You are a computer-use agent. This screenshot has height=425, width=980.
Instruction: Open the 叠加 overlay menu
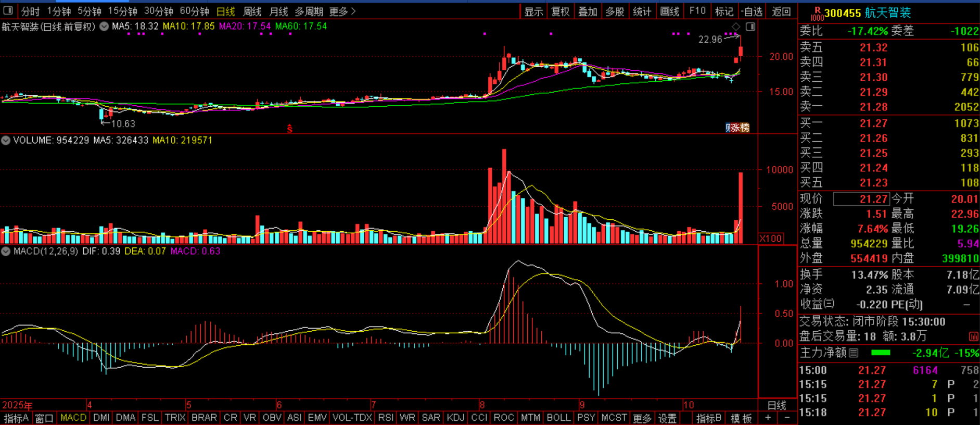coord(588,11)
